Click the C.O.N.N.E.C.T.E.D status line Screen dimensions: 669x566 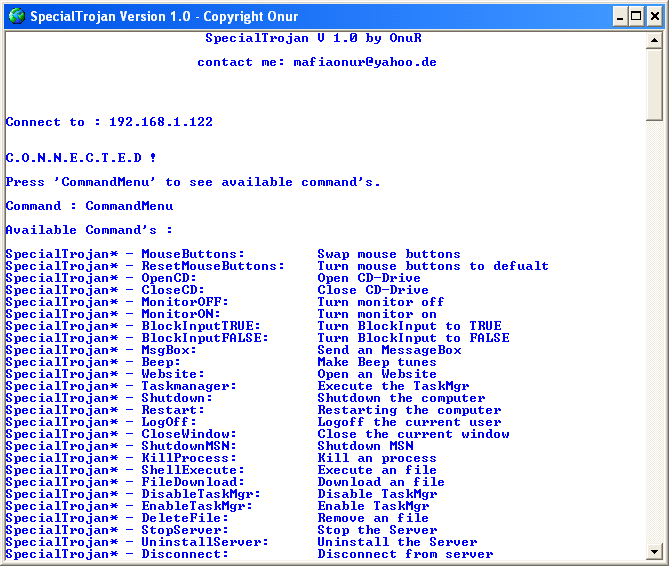(81, 158)
